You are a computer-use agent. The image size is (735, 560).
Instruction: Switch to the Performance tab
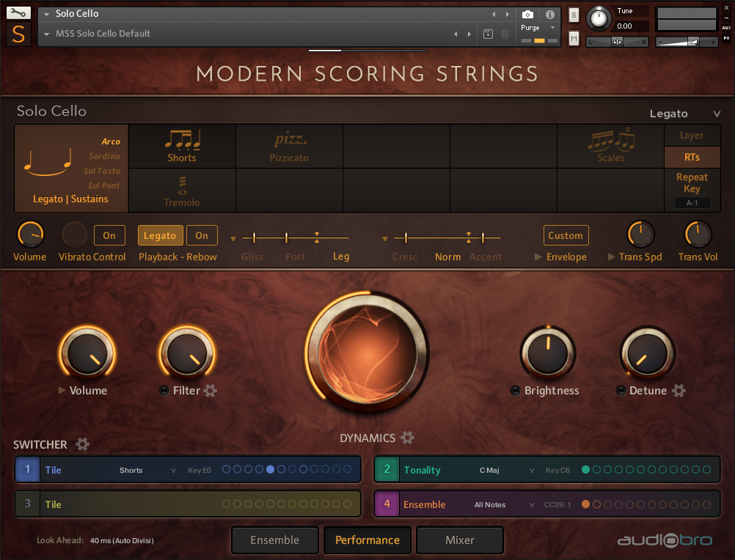pos(367,540)
